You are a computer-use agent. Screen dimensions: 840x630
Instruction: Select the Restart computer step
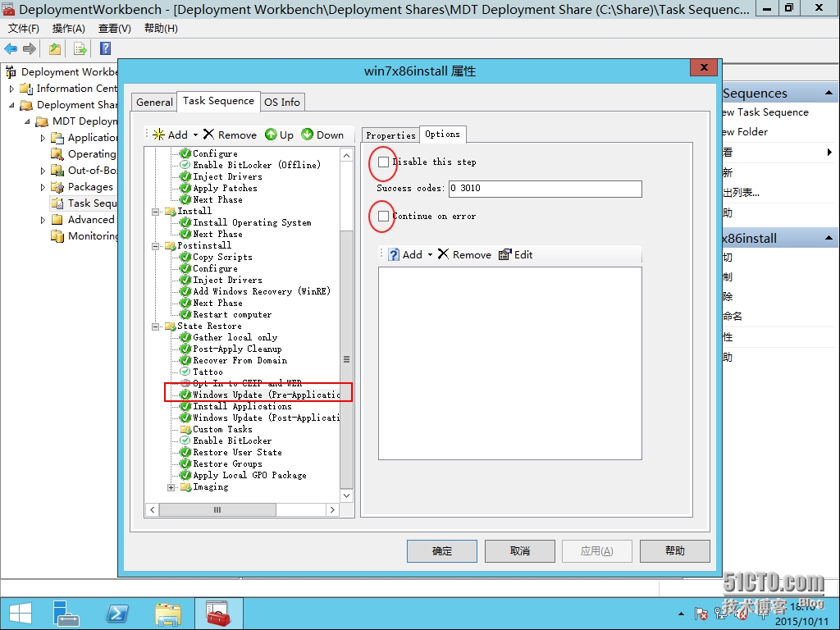[231, 314]
